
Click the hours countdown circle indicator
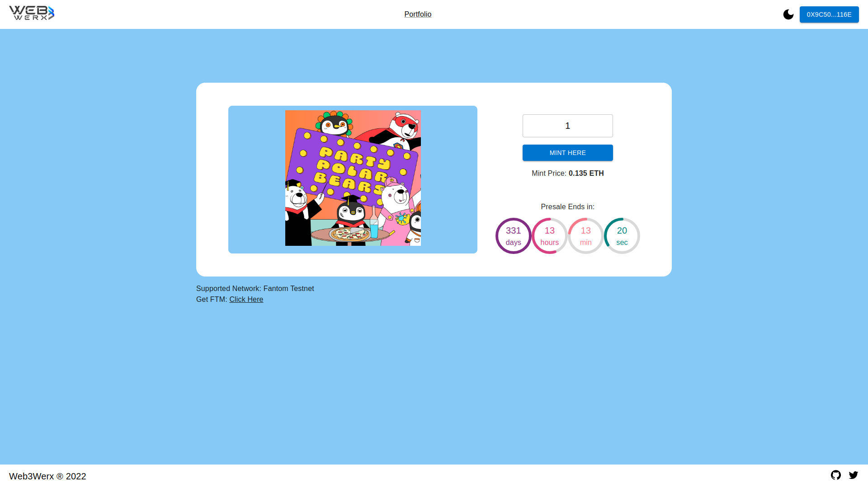(550, 235)
